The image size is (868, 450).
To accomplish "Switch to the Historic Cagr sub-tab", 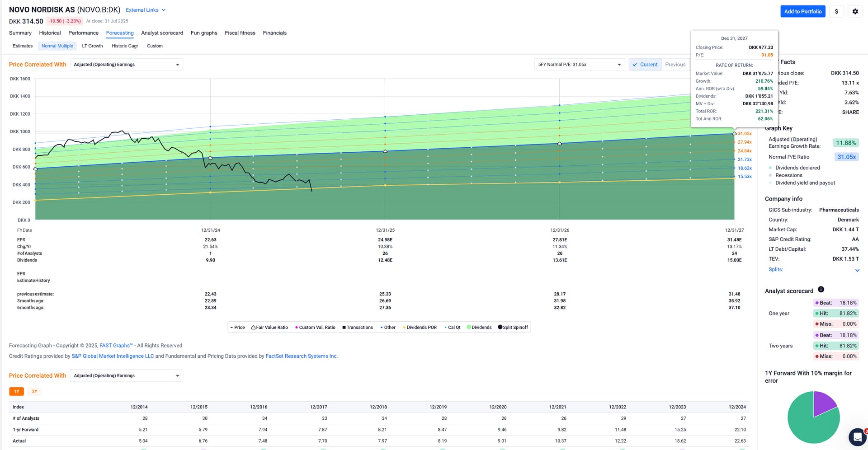I will pyautogui.click(x=125, y=46).
